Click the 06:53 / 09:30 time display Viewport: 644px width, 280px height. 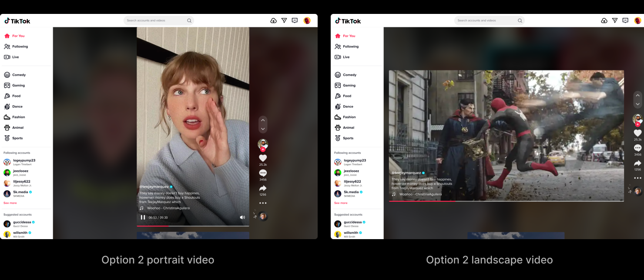(158, 217)
